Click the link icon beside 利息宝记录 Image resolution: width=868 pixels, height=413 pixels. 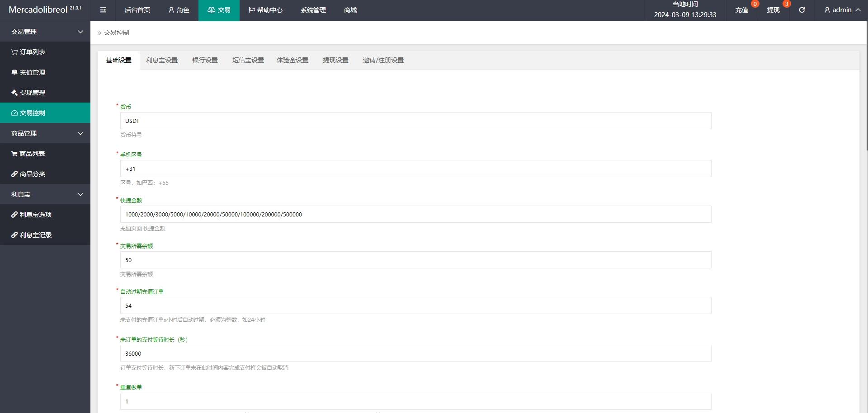point(14,235)
